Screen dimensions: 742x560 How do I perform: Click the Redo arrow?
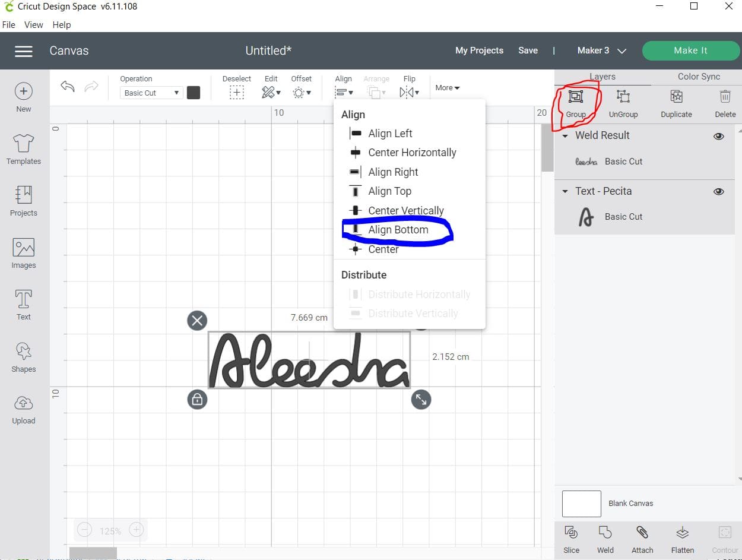coord(91,87)
